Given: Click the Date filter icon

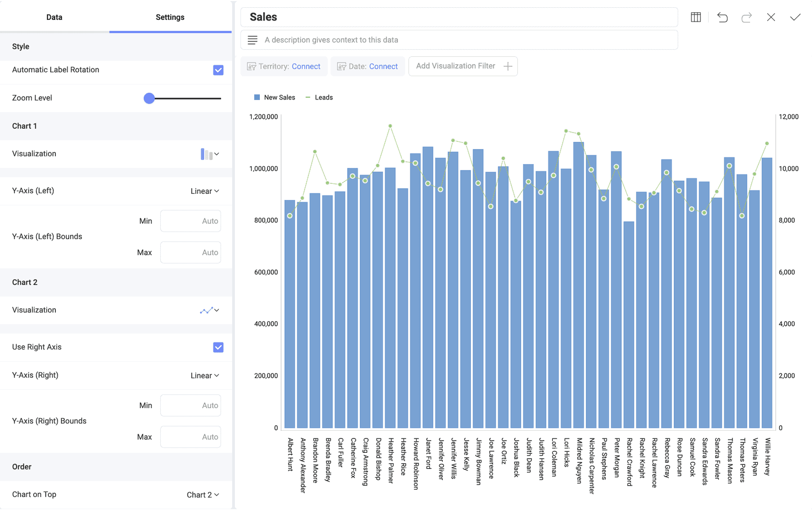Looking at the screenshot, I should pos(342,66).
